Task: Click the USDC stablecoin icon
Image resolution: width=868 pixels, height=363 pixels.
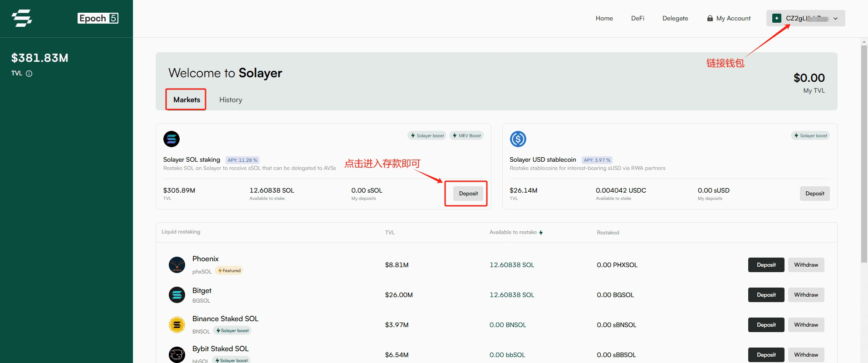Action: [518, 139]
